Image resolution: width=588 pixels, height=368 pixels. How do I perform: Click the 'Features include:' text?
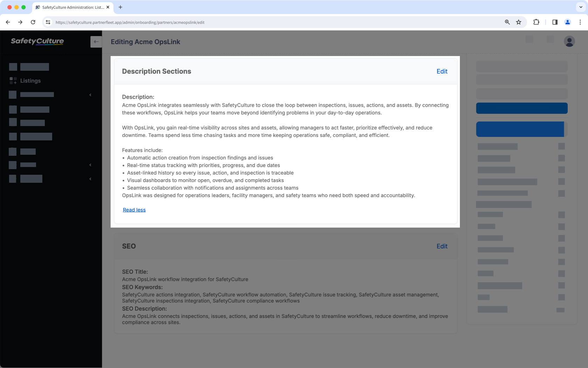click(x=142, y=150)
